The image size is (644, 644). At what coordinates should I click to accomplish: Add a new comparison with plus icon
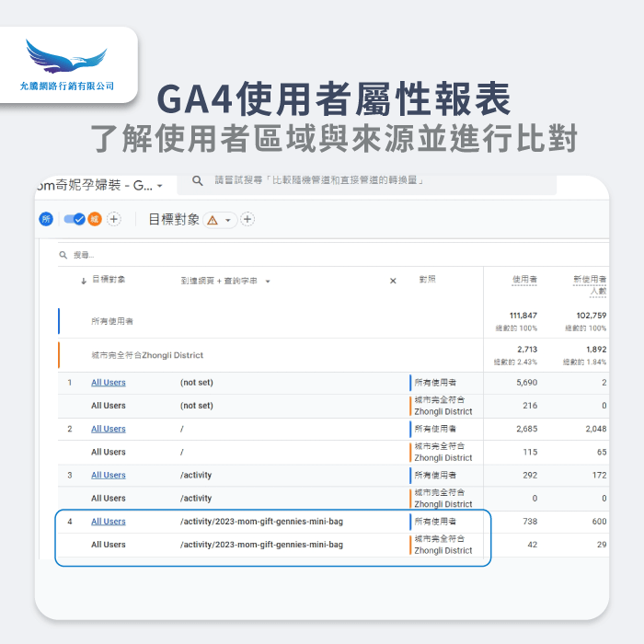[114, 219]
